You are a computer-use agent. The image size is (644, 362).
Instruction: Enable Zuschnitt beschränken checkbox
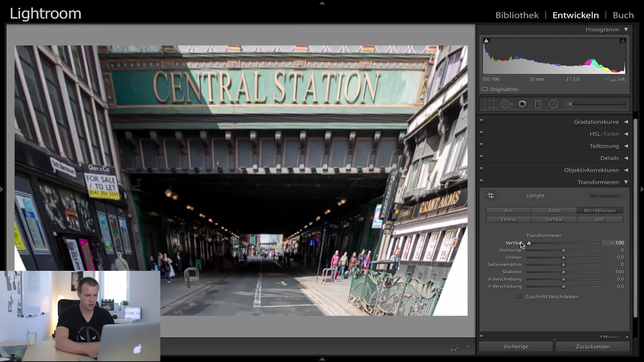pyautogui.click(x=519, y=297)
